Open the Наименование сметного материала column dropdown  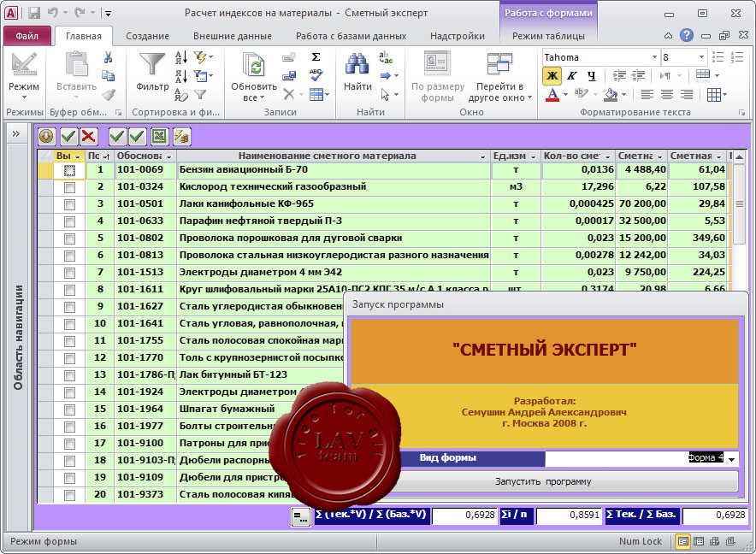482,156
